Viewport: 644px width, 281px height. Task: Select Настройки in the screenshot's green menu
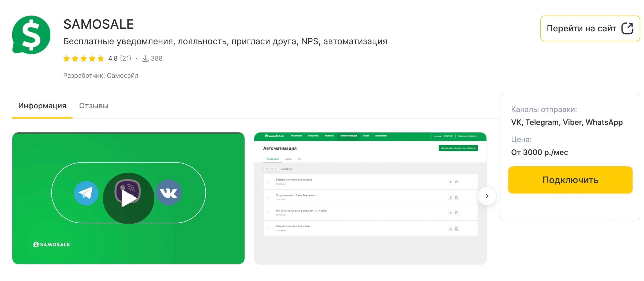(381, 136)
